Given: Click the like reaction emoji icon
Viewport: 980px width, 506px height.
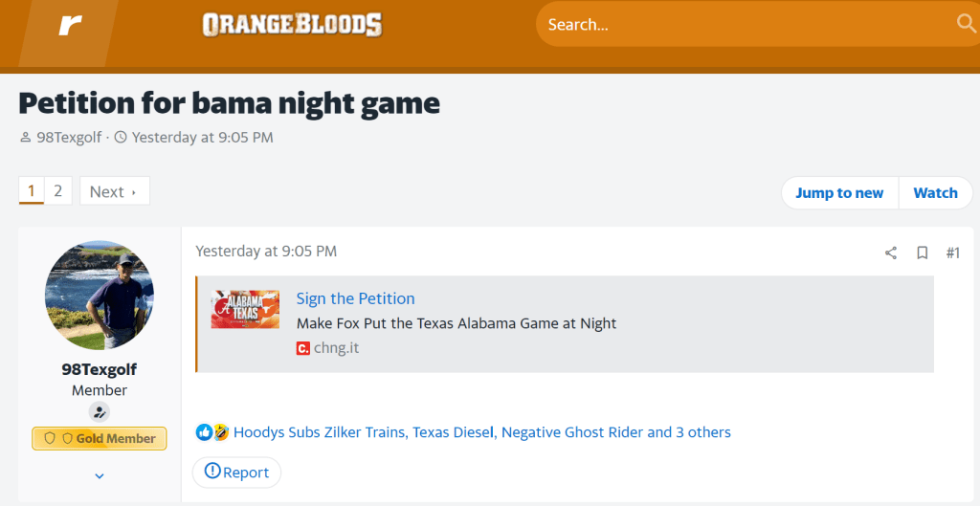Looking at the screenshot, I should click(x=204, y=432).
